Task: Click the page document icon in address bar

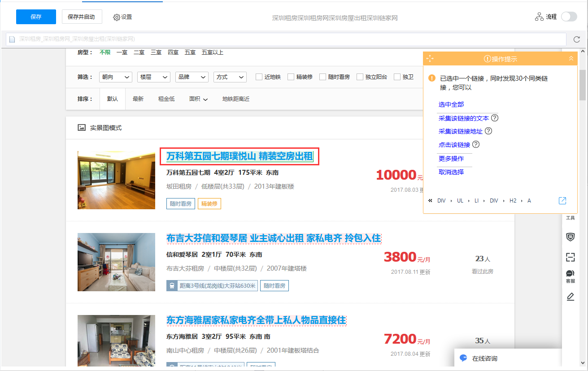Action: [13, 39]
